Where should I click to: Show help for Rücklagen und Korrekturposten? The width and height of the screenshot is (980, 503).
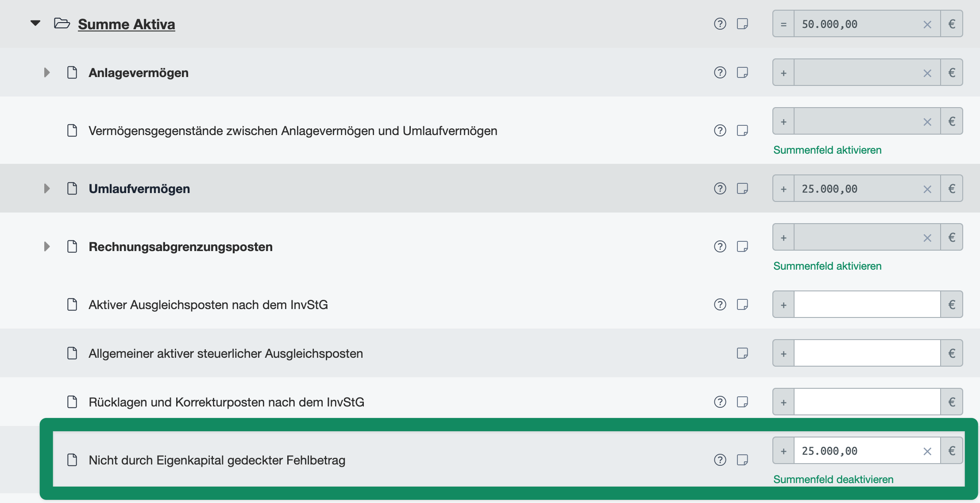tap(720, 402)
